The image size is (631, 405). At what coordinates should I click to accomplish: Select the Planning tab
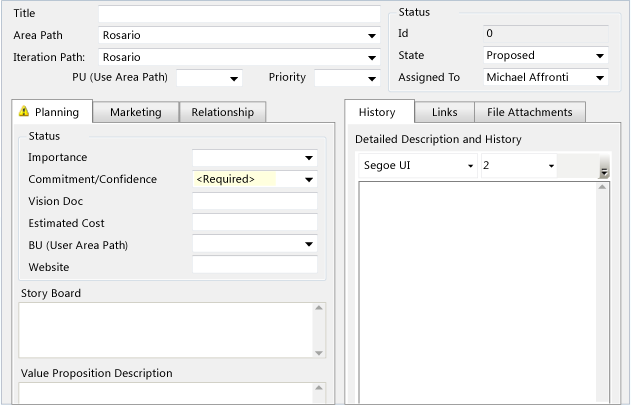tap(52, 112)
